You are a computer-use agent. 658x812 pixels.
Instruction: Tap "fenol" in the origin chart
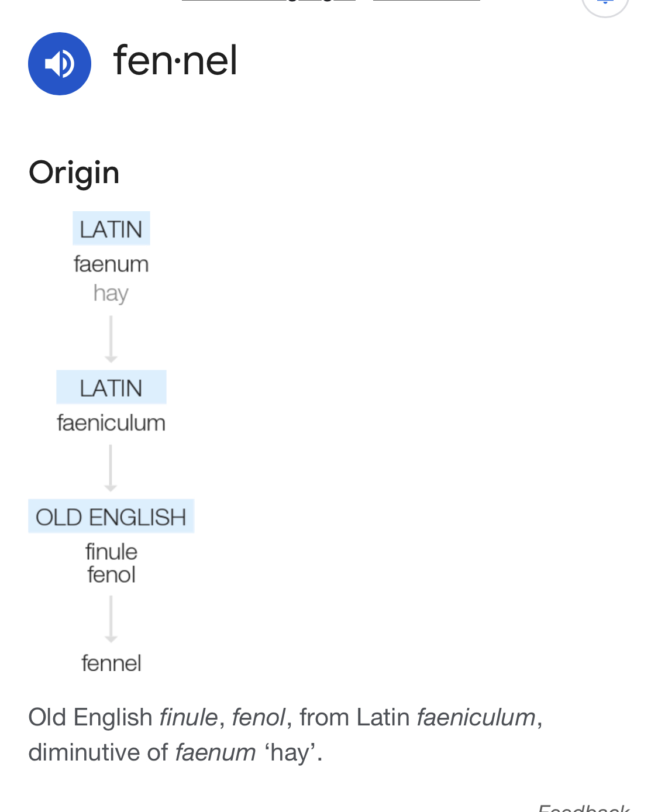point(111,574)
